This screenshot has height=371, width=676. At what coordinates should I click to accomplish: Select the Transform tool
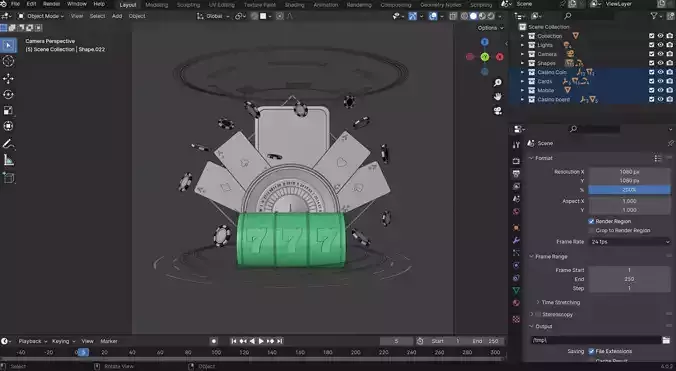click(x=8, y=126)
